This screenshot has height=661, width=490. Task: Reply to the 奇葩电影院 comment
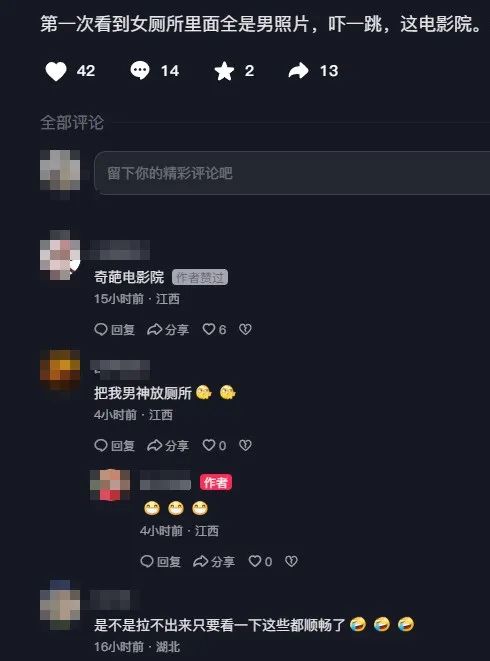coord(114,329)
